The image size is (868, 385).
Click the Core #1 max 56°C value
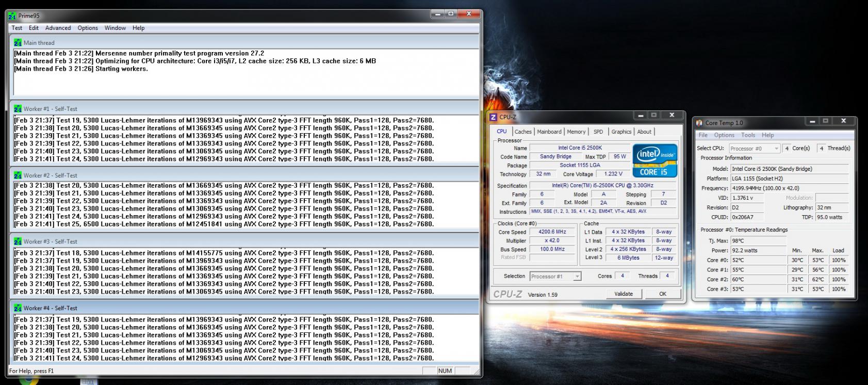818,270
